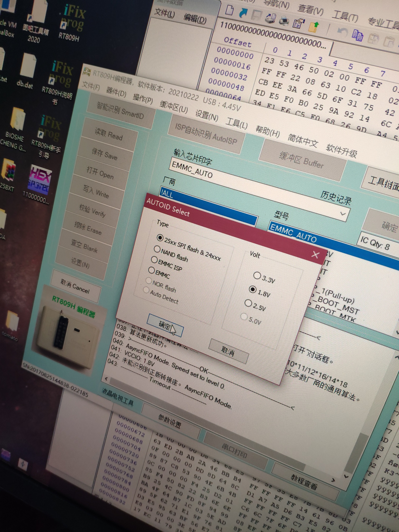Open the 液晶电视工具 tab
This screenshot has height=532, width=399.
coord(118,397)
